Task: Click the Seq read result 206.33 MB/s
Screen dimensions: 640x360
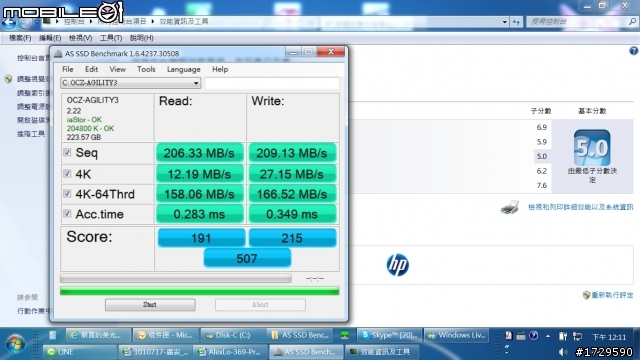Action: click(x=200, y=153)
